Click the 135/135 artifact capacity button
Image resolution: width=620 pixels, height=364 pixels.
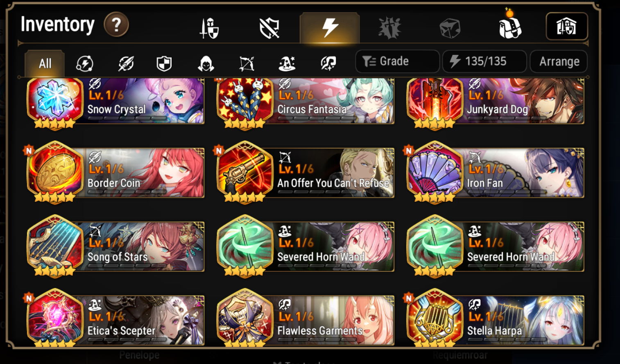click(484, 61)
